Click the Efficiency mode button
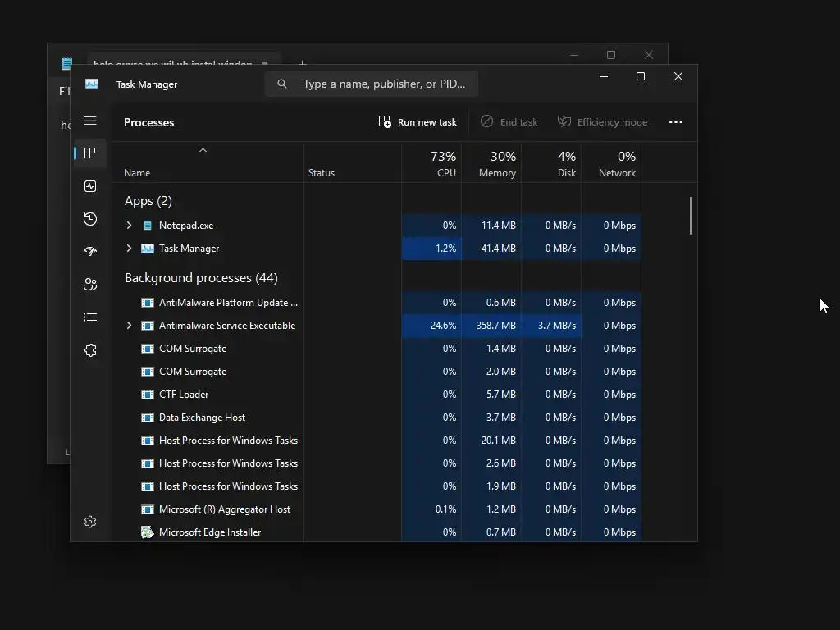Image resolution: width=840 pixels, height=630 pixels. [602, 122]
